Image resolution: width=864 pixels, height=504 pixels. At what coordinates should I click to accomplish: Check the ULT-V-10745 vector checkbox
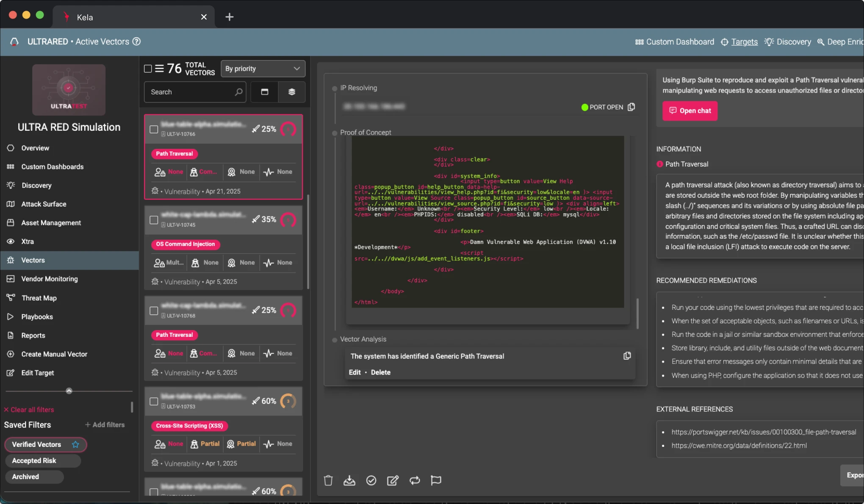click(x=154, y=220)
